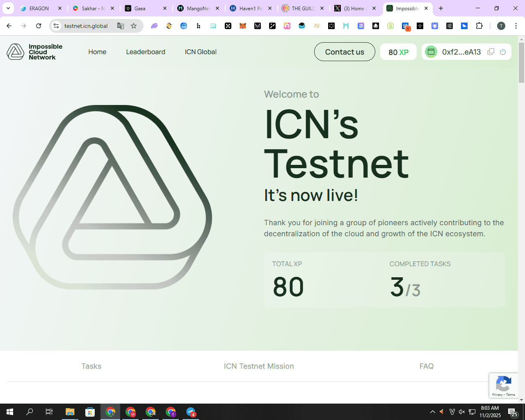
Task: Open File Explorer from the taskbar
Action: [70, 412]
